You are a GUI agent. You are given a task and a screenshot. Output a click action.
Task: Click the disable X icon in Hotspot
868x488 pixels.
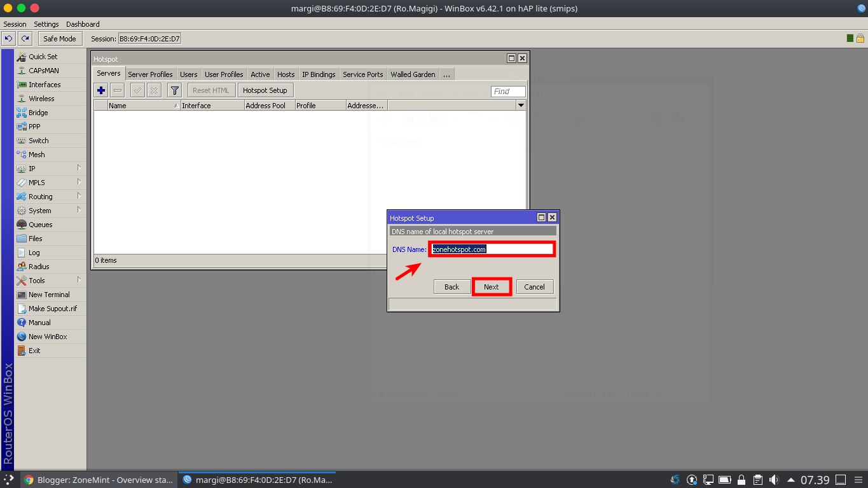click(154, 90)
